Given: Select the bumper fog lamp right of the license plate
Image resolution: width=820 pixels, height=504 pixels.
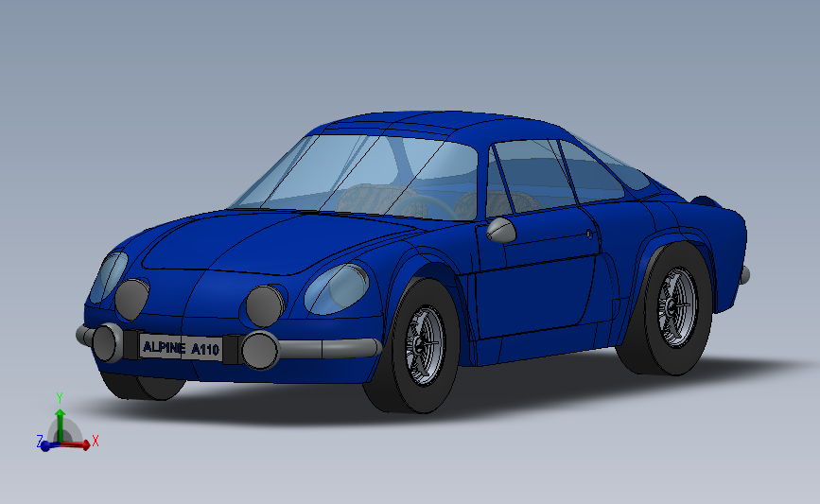Looking at the screenshot, I should [261, 350].
